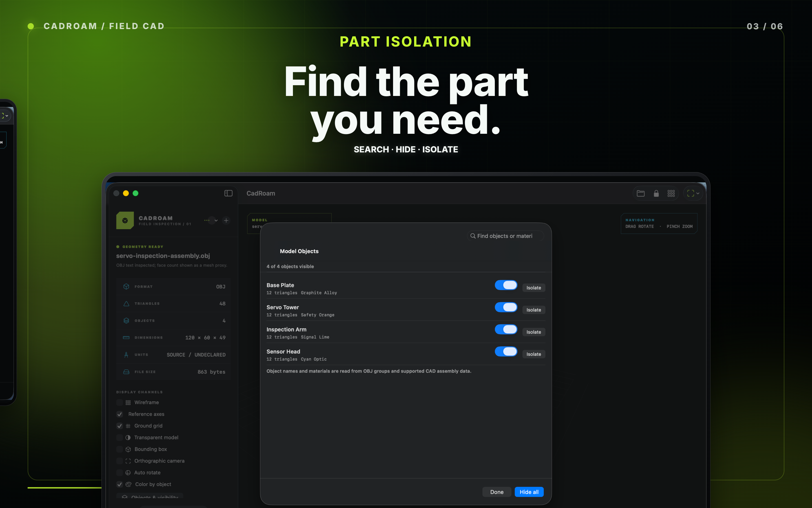
Task: Toggle visibility switch for Servo Tower
Action: pyautogui.click(x=506, y=307)
